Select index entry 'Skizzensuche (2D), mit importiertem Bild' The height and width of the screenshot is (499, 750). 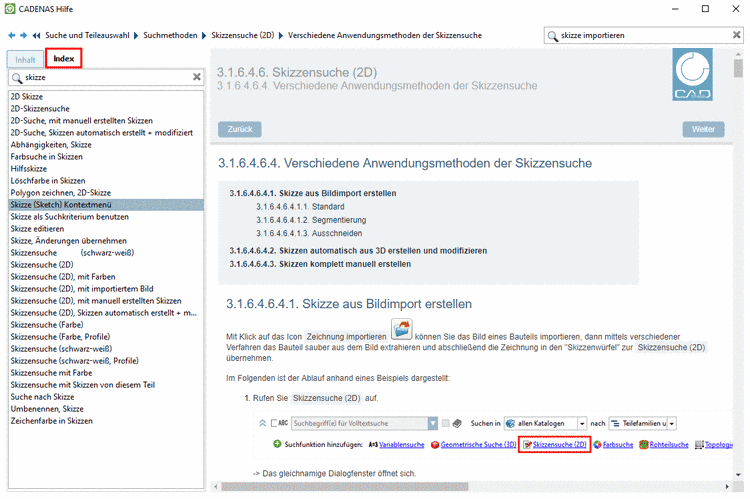pyautogui.click(x=106, y=288)
